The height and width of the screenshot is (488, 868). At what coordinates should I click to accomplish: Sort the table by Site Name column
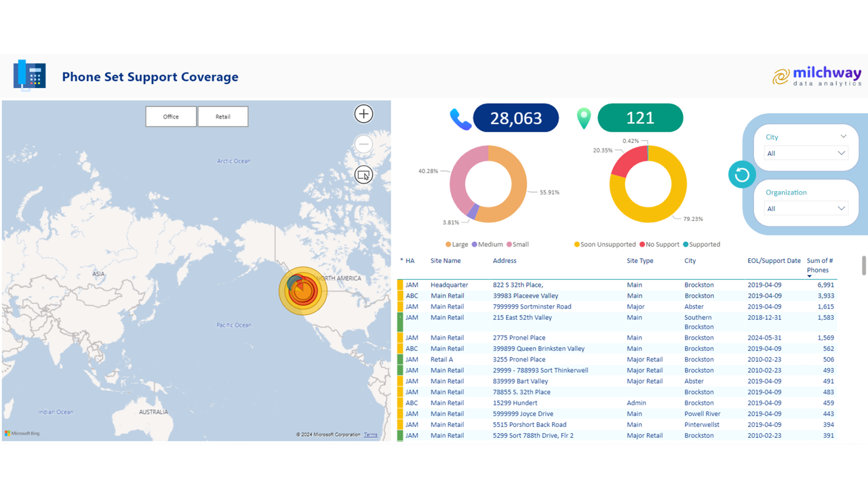click(446, 260)
